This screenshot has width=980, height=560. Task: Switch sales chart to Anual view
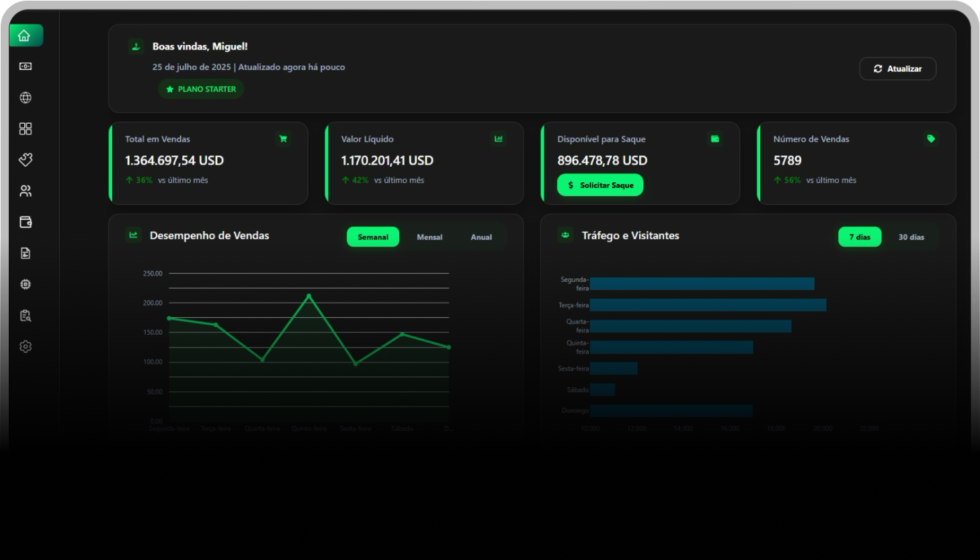pyautogui.click(x=481, y=237)
